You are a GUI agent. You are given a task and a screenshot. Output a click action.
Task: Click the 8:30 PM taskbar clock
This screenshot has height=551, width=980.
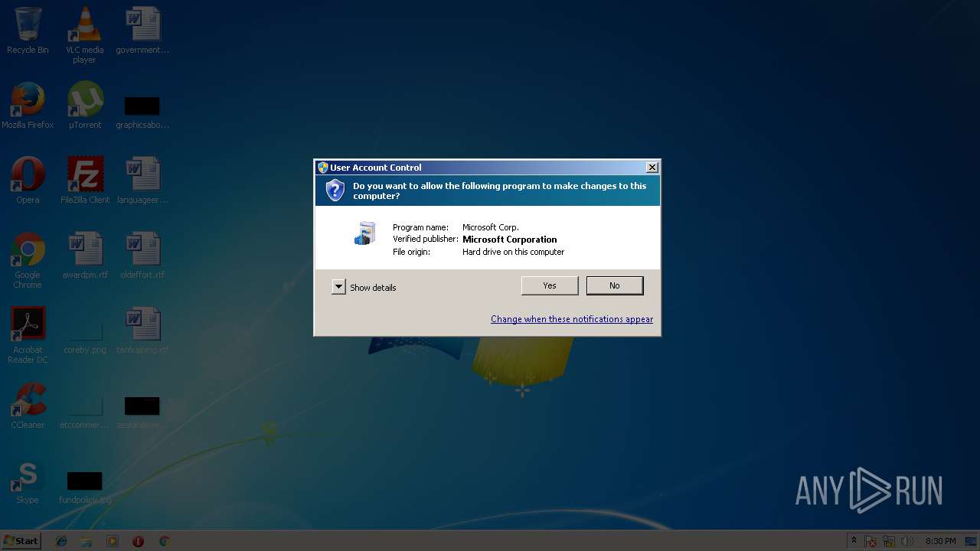click(x=940, y=541)
